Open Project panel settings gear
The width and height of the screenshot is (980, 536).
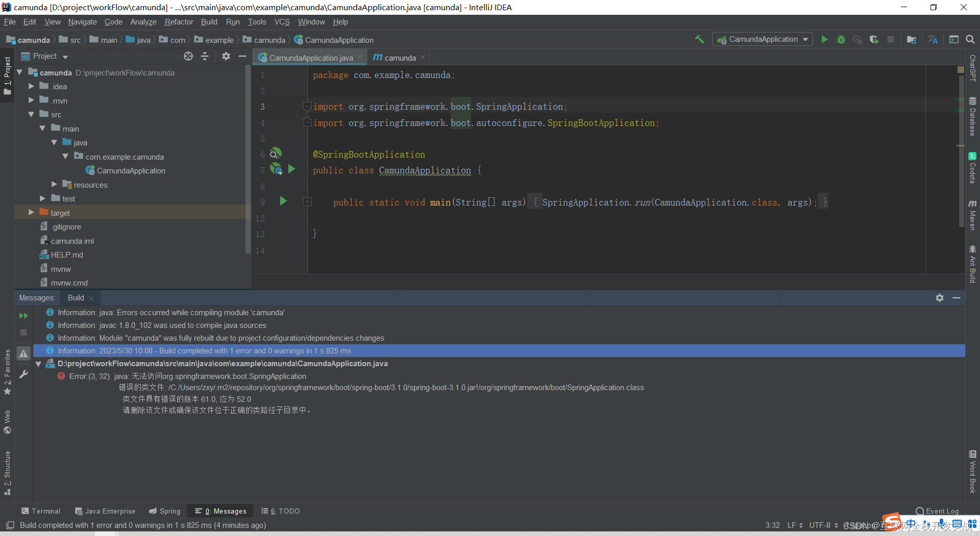point(226,56)
